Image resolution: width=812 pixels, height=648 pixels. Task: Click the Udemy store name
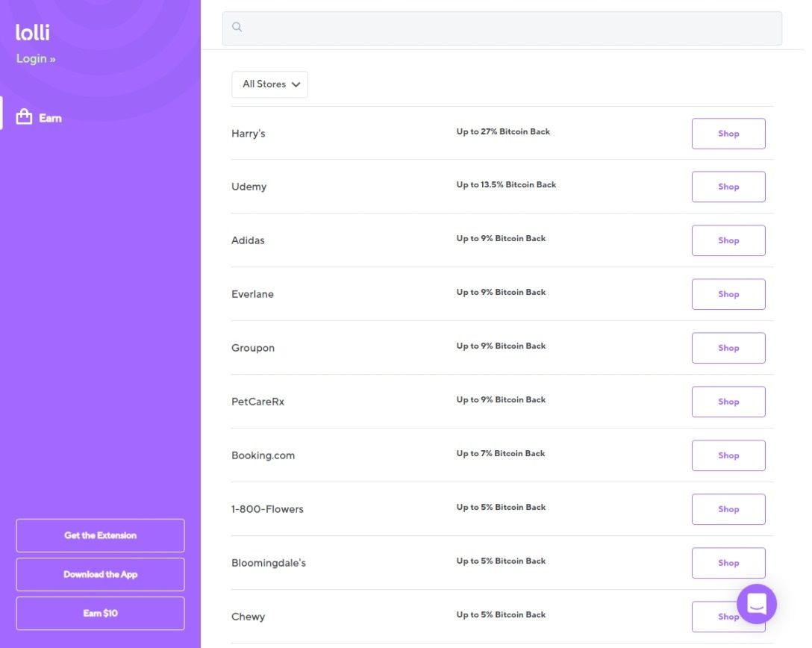[x=249, y=187]
